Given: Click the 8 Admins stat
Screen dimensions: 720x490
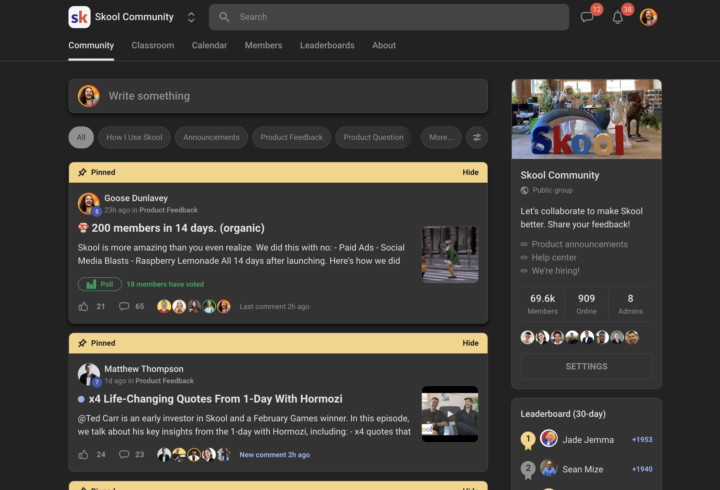Looking at the screenshot, I should [x=630, y=304].
